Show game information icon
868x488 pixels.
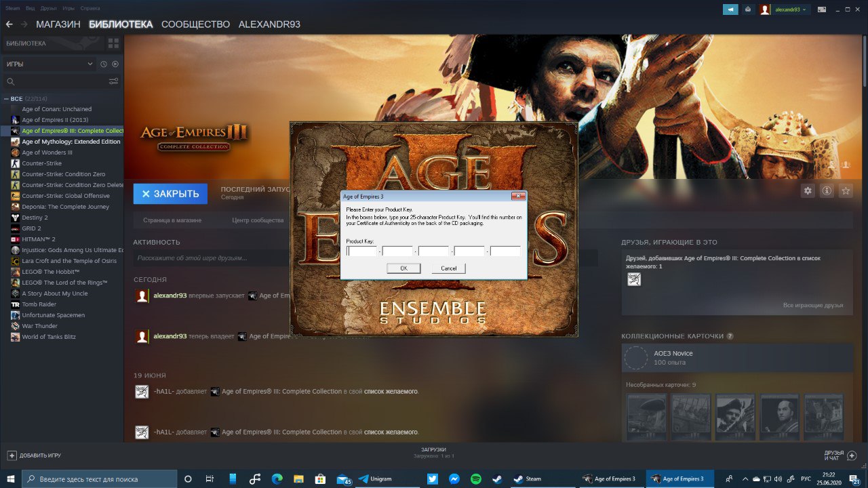[827, 191]
